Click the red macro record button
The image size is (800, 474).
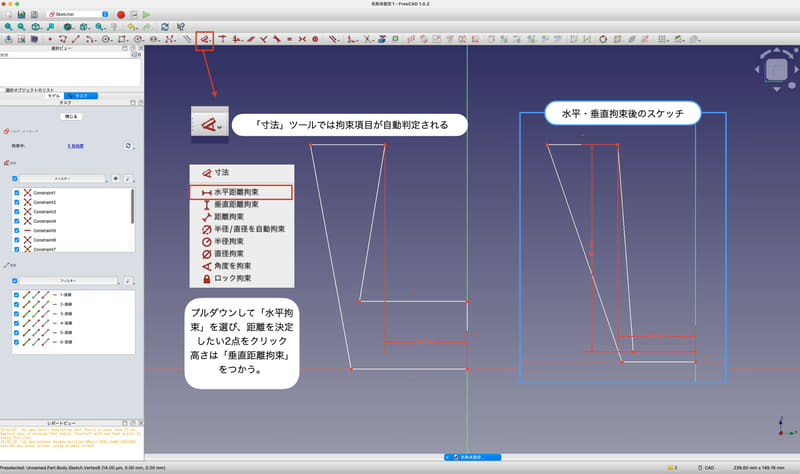coord(121,15)
